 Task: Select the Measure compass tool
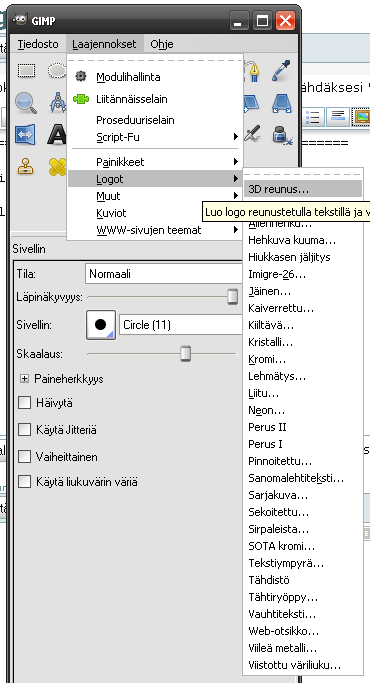58,102
